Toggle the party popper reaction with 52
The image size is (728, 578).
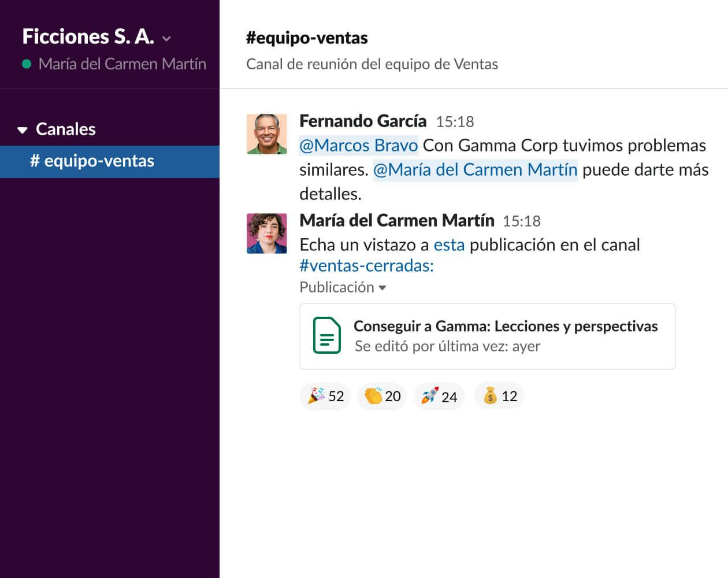[x=325, y=396]
